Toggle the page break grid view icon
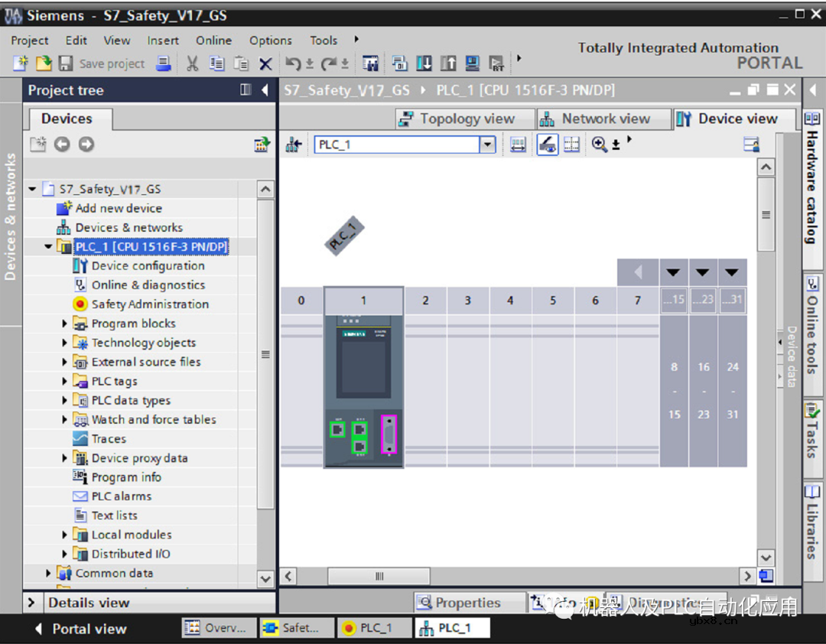 coord(571,145)
